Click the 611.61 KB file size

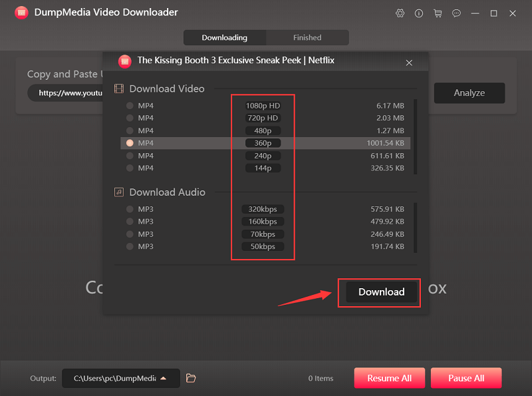click(388, 156)
